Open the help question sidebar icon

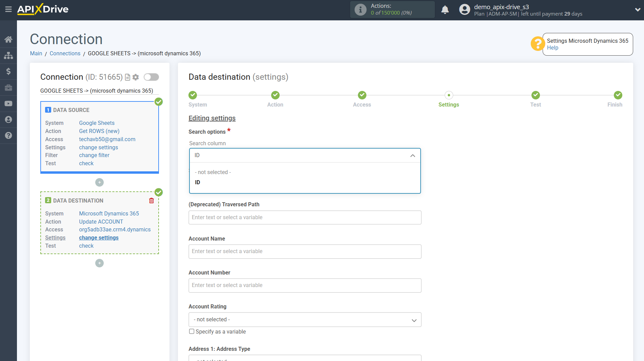(x=8, y=135)
